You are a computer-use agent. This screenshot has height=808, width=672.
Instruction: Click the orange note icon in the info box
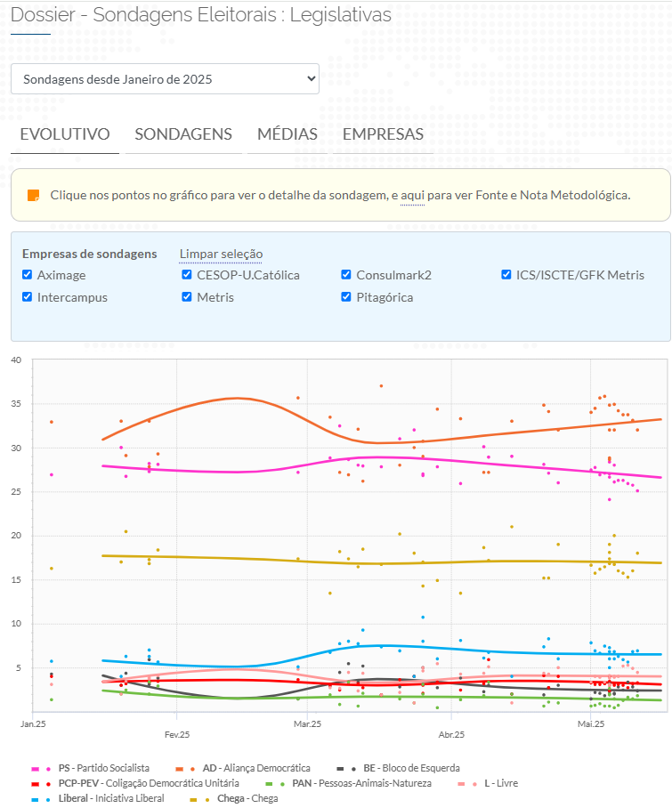(x=34, y=195)
